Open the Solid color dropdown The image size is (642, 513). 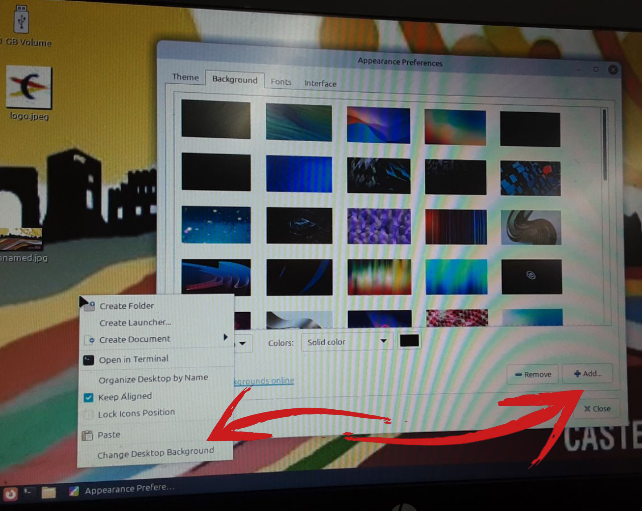[x=346, y=342]
